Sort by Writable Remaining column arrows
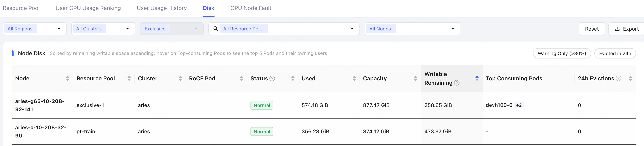Screen dimensions: 644x146 (477, 78)
